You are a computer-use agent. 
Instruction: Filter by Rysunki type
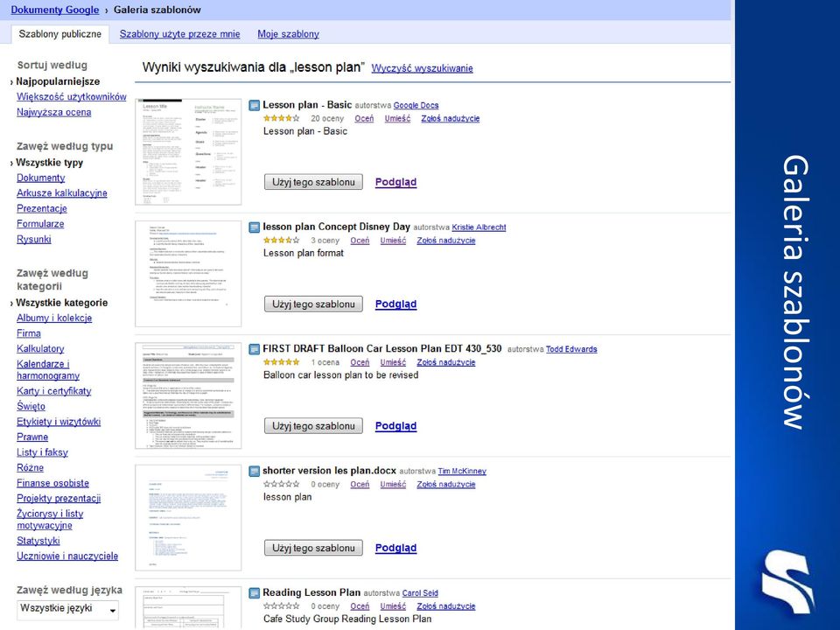click(x=34, y=240)
